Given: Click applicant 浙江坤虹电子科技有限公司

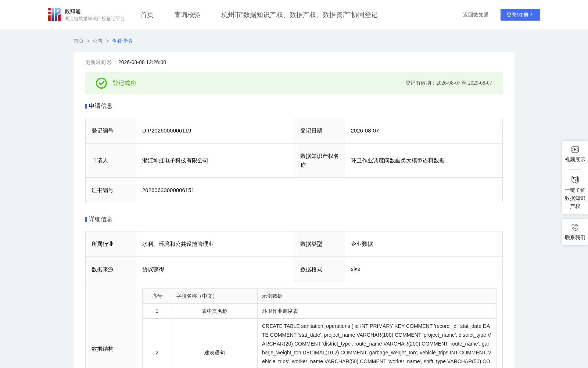Looking at the screenshot, I should tap(175, 160).
